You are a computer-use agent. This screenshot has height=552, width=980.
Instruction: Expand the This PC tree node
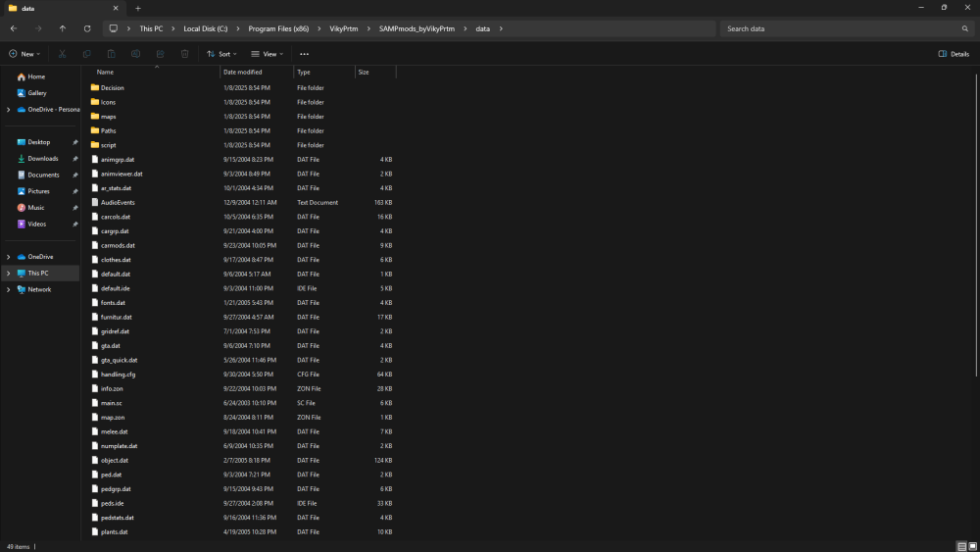point(8,274)
